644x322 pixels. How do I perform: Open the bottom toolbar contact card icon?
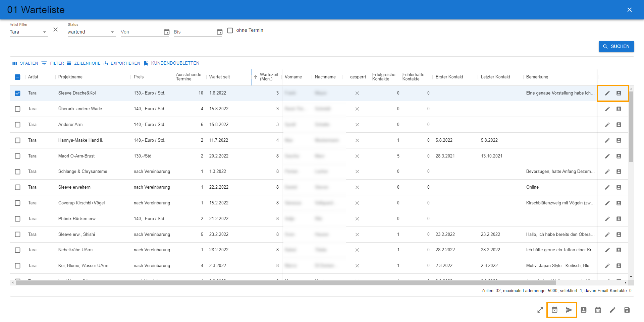[x=584, y=310]
